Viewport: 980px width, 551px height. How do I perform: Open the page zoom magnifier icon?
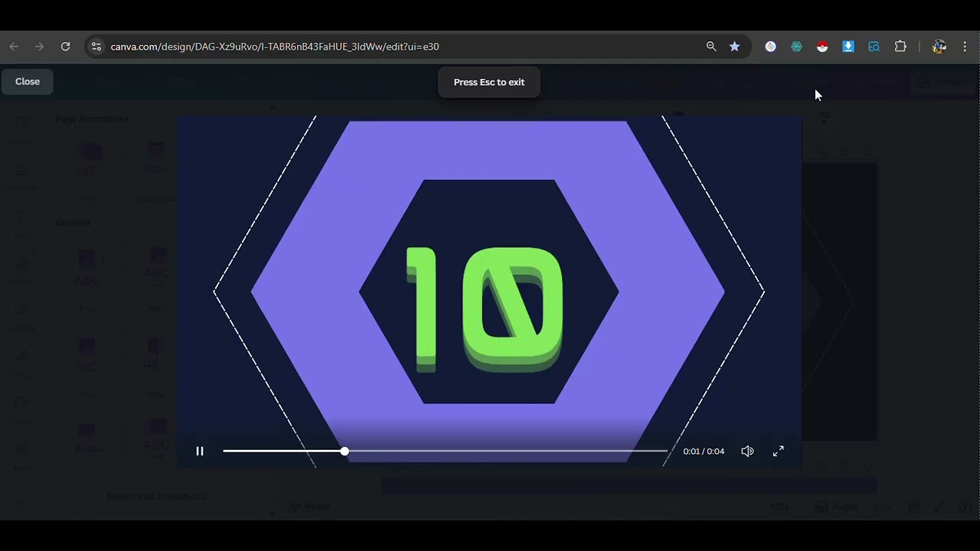pyautogui.click(x=711, y=47)
